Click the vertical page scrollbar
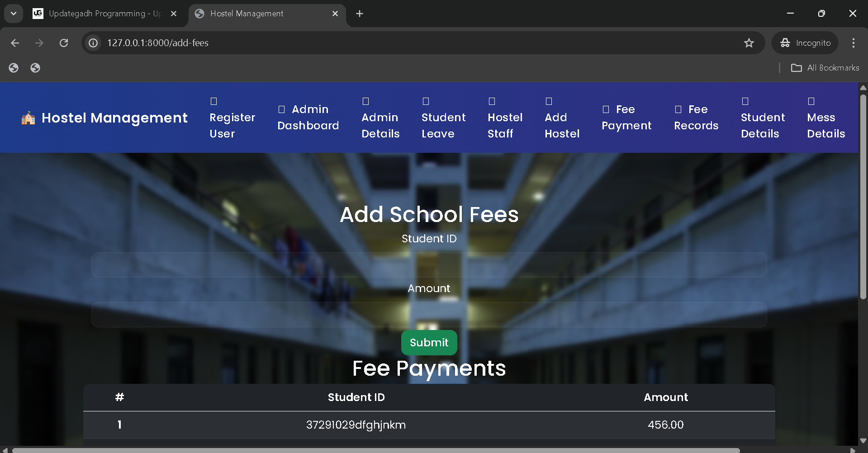This screenshot has height=453, width=868. tap(863, 197)
